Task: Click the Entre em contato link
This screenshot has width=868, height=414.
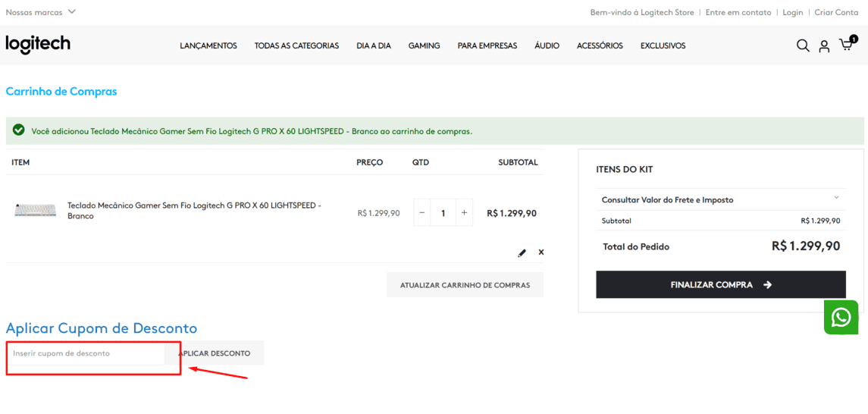Action: (738, 12)
